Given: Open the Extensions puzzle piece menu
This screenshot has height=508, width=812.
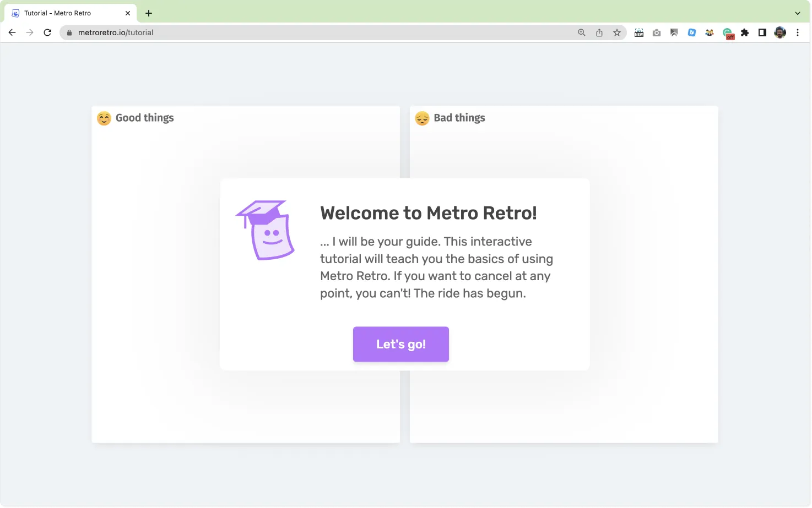Looking at the screenshot, I should [x=745, y=32].
